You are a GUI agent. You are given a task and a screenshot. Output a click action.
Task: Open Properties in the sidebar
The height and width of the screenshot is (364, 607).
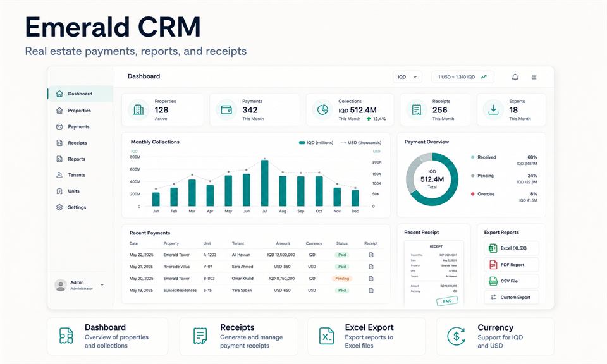pos(80,111)
